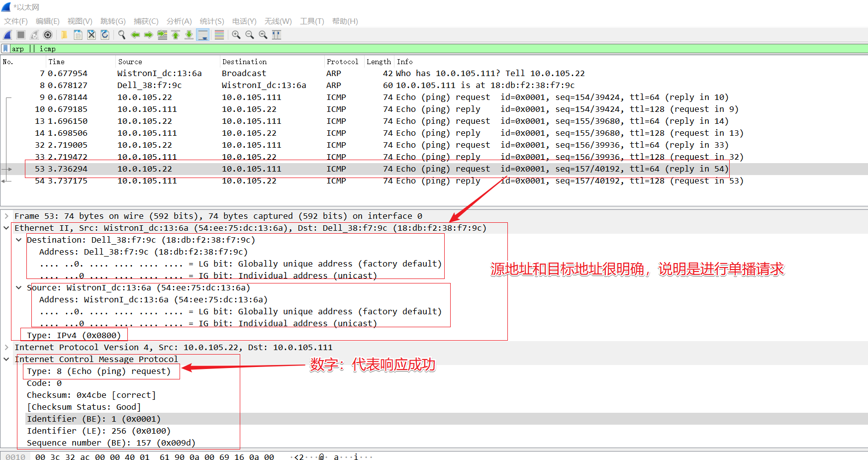The image size is (868, 460).
Task: Jump to the first packet
Action: click(176, 35)
